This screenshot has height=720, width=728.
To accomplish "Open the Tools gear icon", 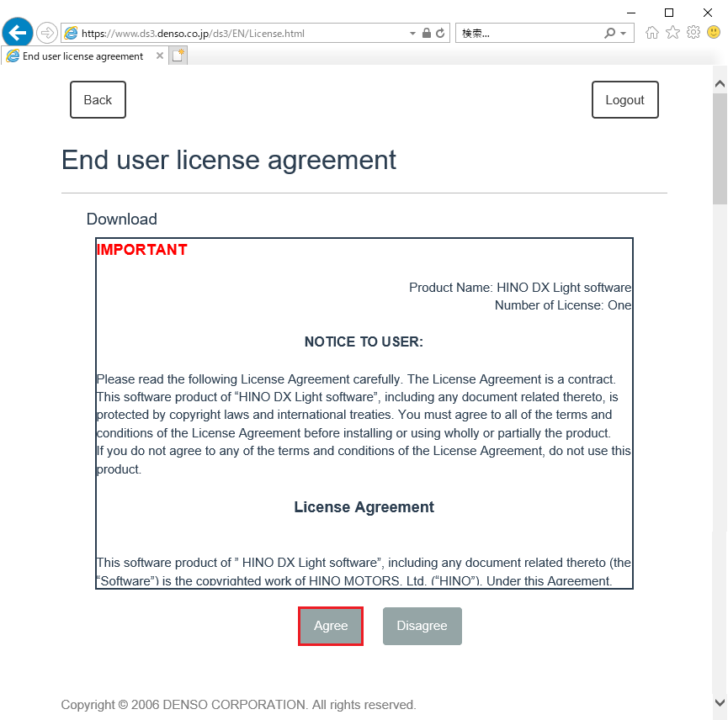I will 693,33.
